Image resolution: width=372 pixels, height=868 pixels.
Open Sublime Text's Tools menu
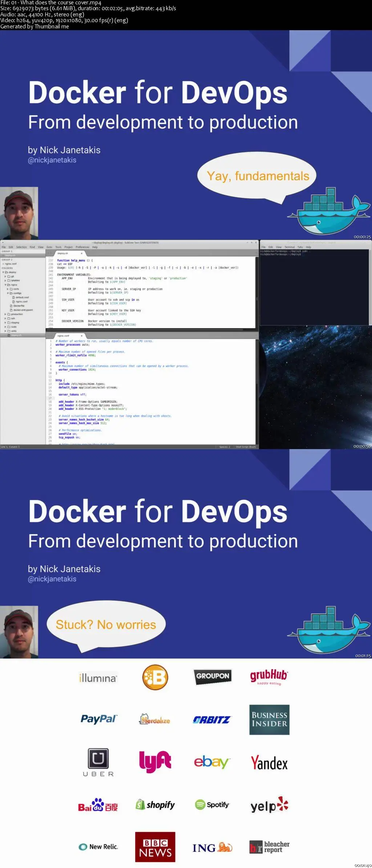pos(58,247)
